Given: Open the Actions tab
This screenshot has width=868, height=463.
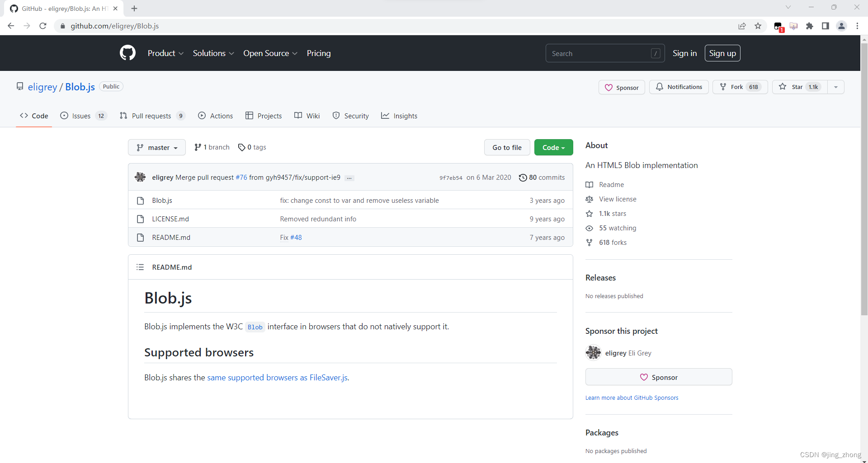Looking at the screenshot, I should coord(216,116).
